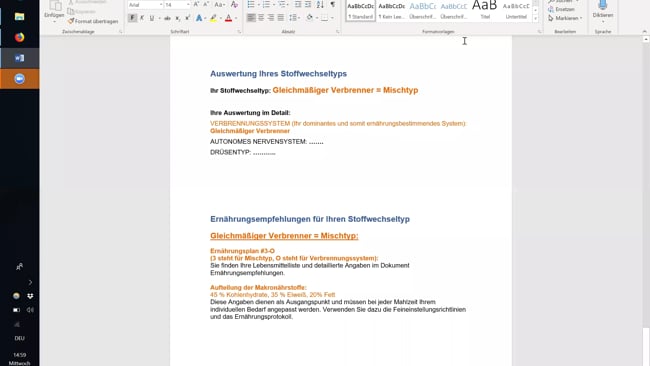This screenshot has height=366, width=650.
Task: Click the Einfügen paste button
Action: point(54,10)
